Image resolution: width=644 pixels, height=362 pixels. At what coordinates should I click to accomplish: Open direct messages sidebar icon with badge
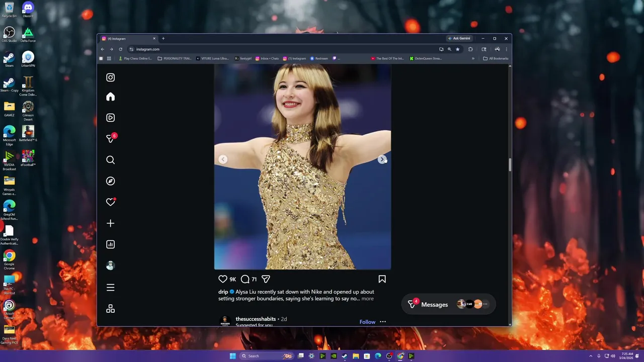click(111, 138)
